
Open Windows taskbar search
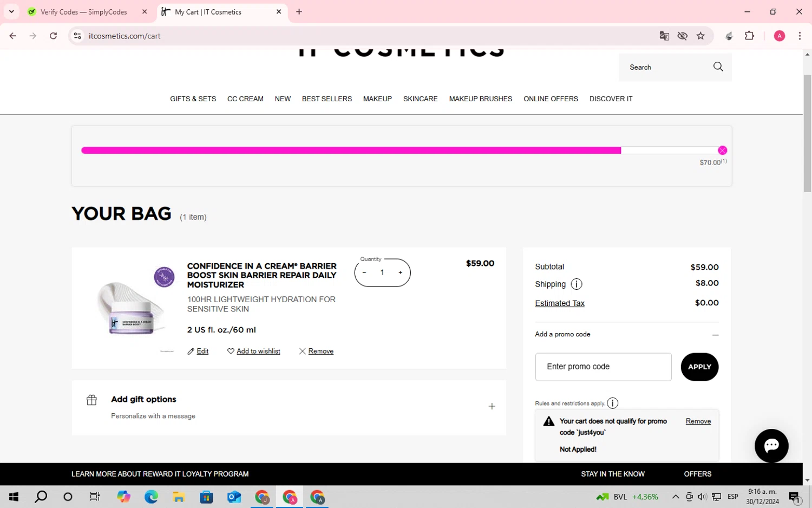pos(41,497)
